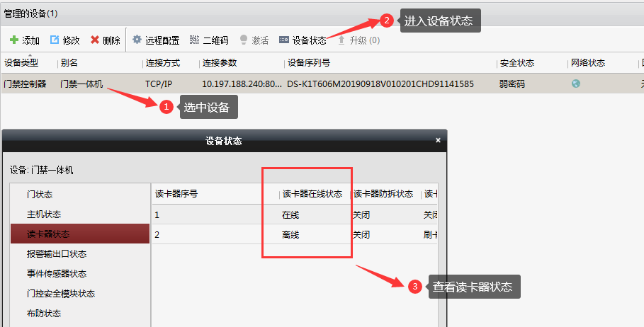Click the 激活 toolbar label
This screenshot has height=327, width=644.
[260, 40]
